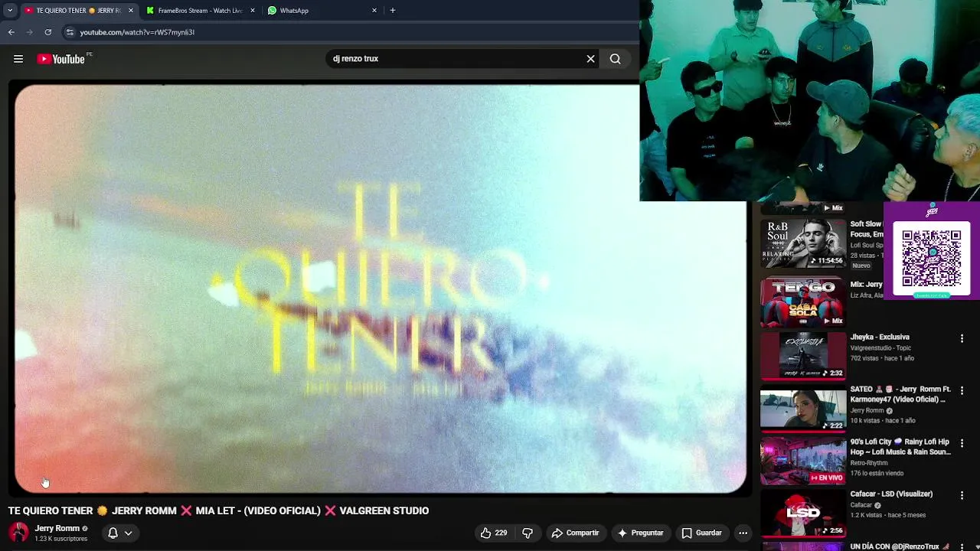The height and width of the screenshot is (551, 980).
Task: Open options menu for Cafacar LSD video
Action: click(x=962, y=496)
